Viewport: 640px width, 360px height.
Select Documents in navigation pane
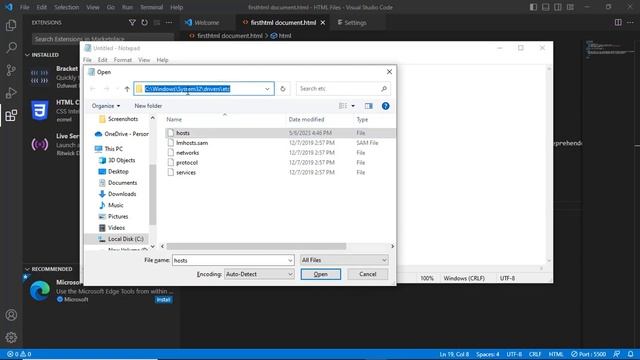pos(122,183)
